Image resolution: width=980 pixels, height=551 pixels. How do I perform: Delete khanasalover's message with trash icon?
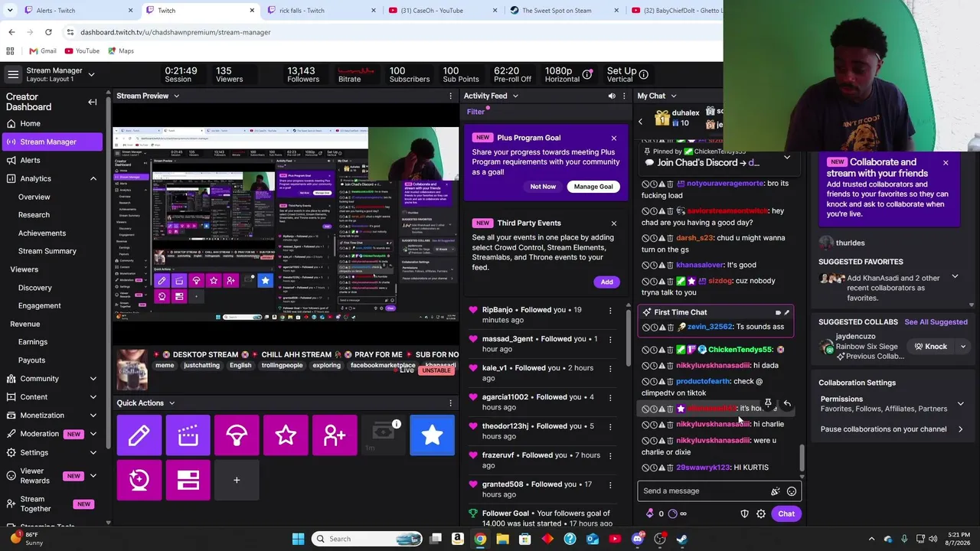click(x=670, y=266)
